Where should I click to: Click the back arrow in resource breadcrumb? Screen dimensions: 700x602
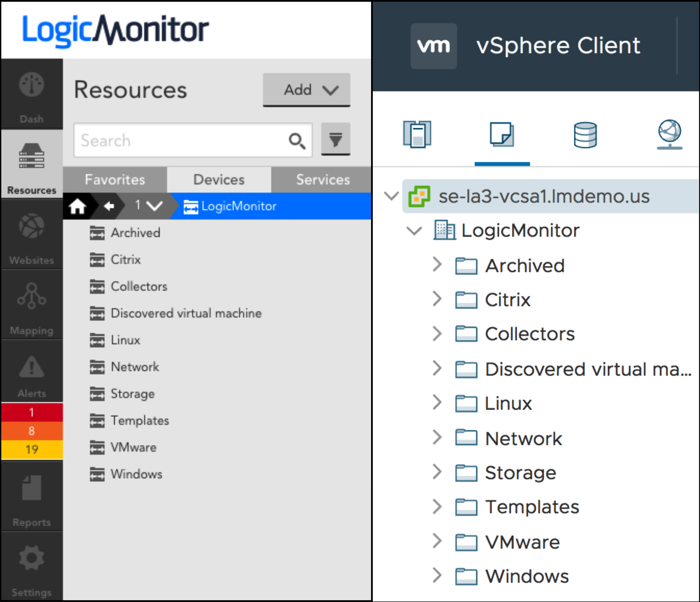point(109,206)
